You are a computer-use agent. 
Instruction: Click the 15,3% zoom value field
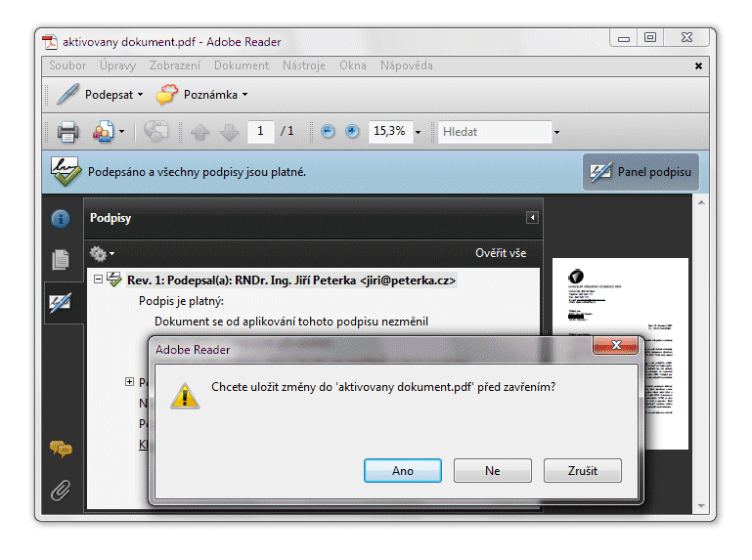coord(390,131)
